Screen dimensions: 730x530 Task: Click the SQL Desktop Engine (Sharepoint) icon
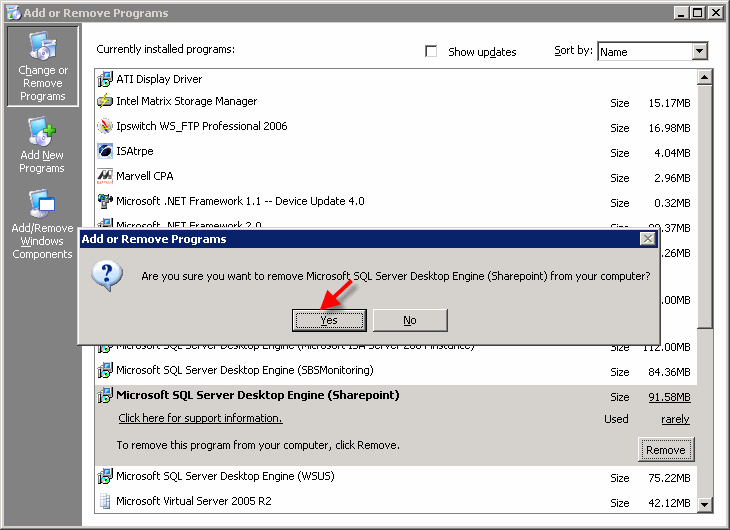[x=105, y=395]
